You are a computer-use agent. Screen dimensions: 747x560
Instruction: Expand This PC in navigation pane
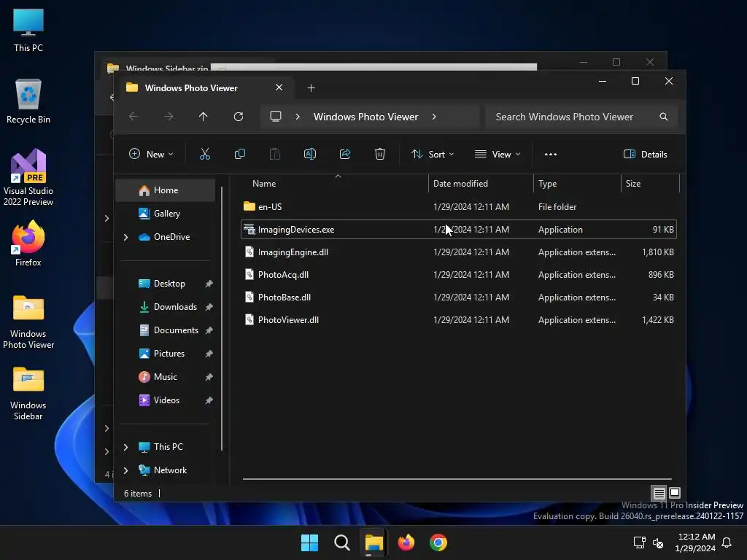[x=125, y=447]
